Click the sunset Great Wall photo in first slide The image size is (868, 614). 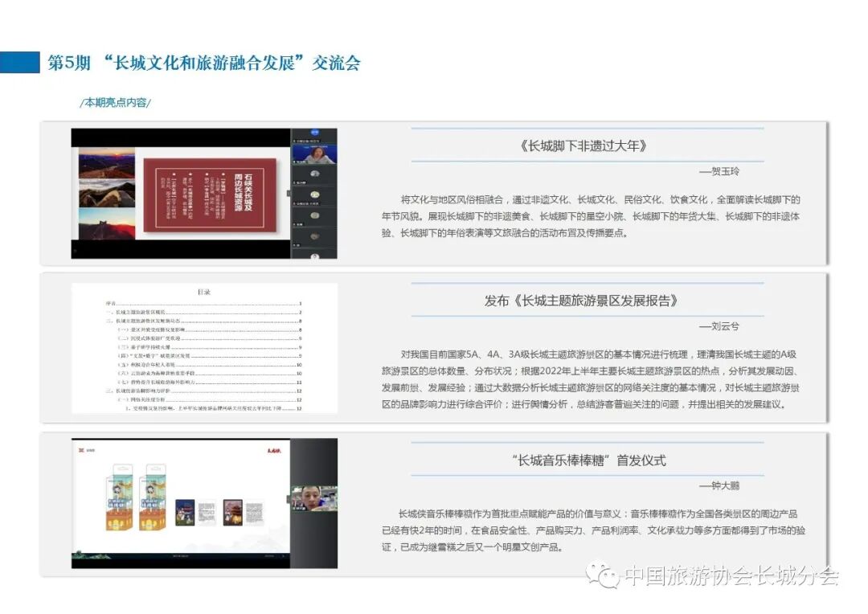coord(107,163)
